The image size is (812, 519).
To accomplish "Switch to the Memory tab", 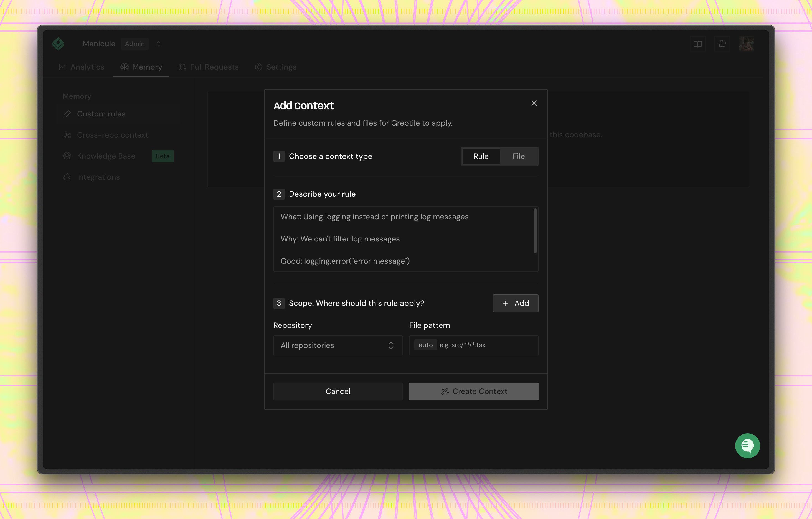I will [141, 67].
